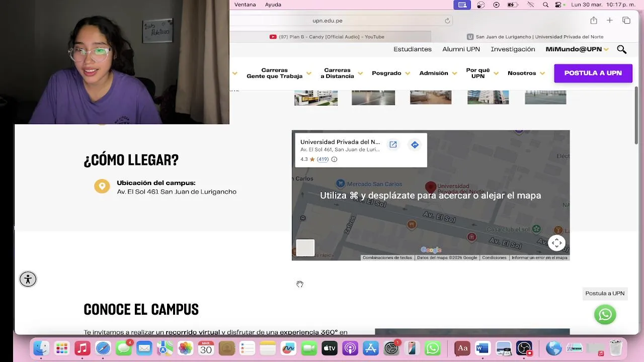The height and width of the screenshot is (362, 644).
Task: Open the 419 reviews link on map
Action: coord(323,159)
